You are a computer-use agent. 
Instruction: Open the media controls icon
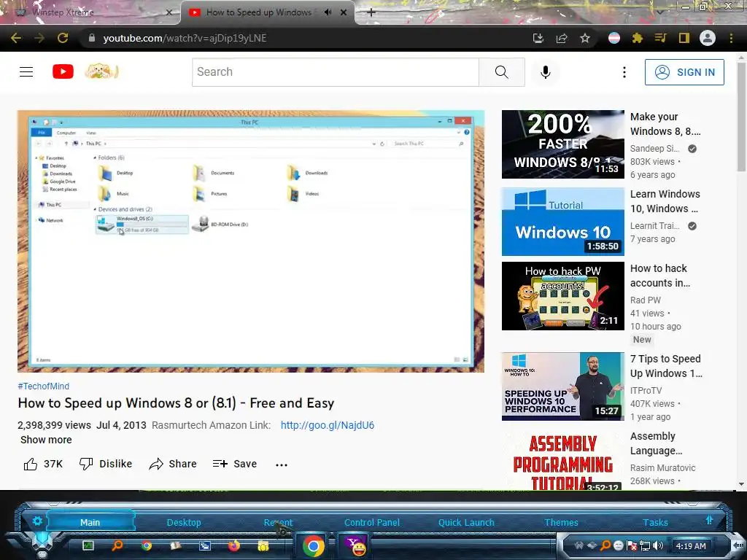click(660, 38)
